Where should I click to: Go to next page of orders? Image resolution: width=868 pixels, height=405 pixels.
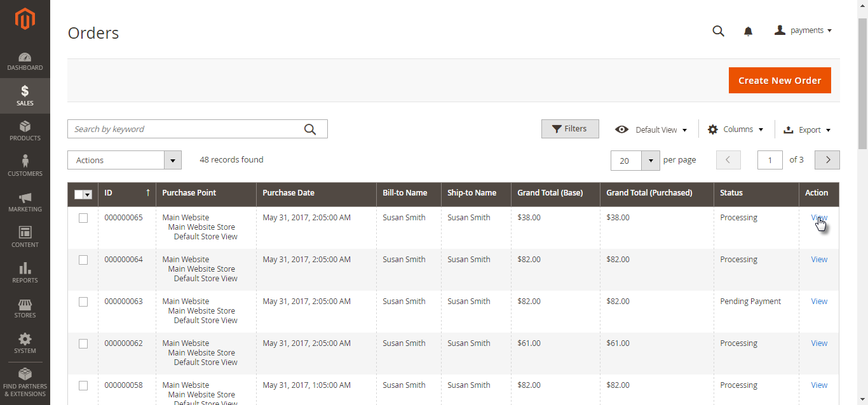[x=827, y=159]
